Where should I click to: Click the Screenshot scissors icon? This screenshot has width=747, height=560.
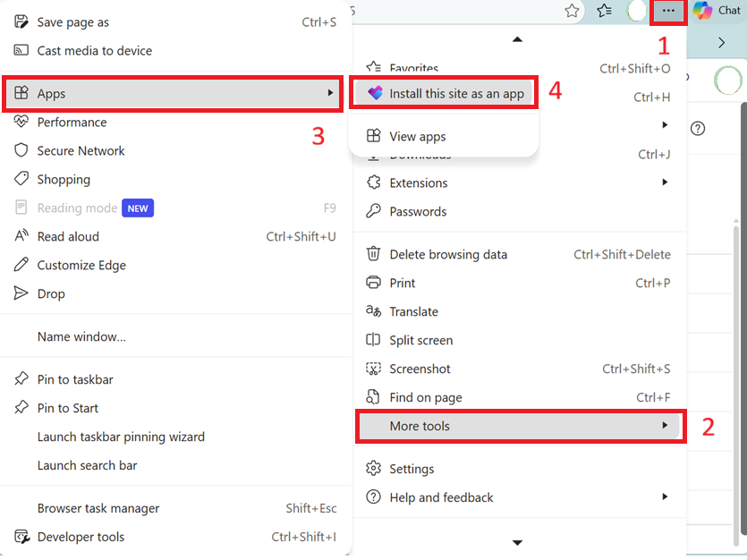tap(374, 369)
